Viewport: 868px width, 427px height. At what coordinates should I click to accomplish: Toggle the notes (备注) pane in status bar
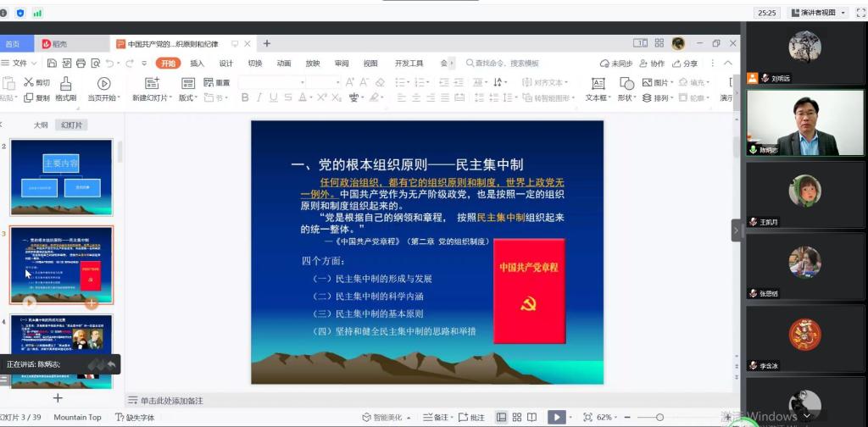coord(436,417)
